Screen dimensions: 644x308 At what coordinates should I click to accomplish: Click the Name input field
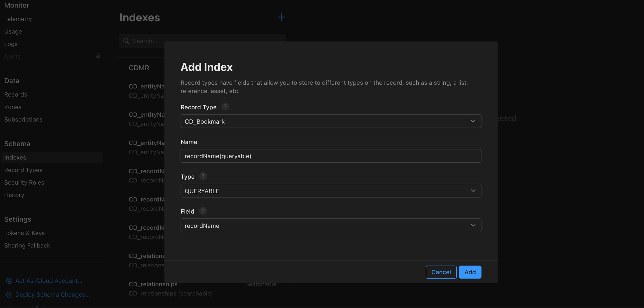pos(331,156)
